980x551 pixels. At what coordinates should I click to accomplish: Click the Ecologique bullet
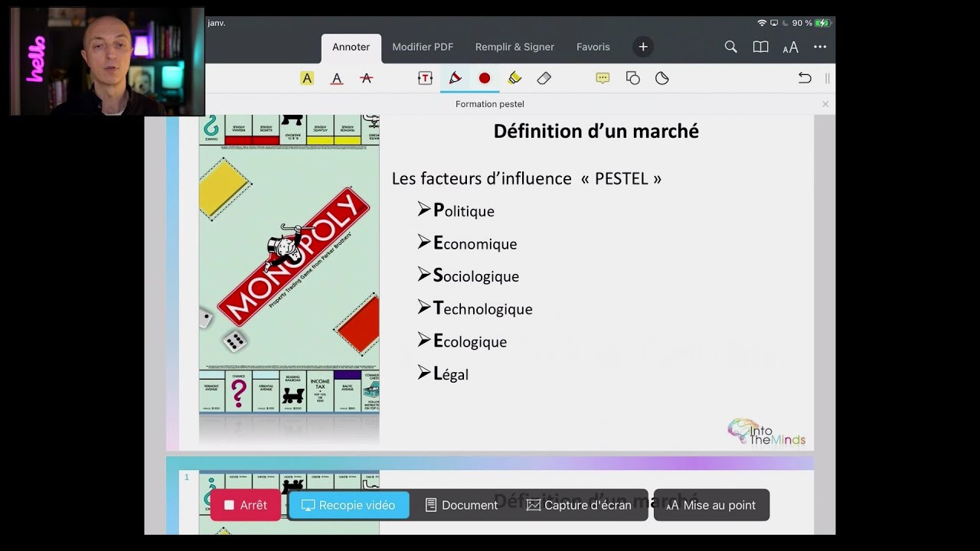[462, 341]
